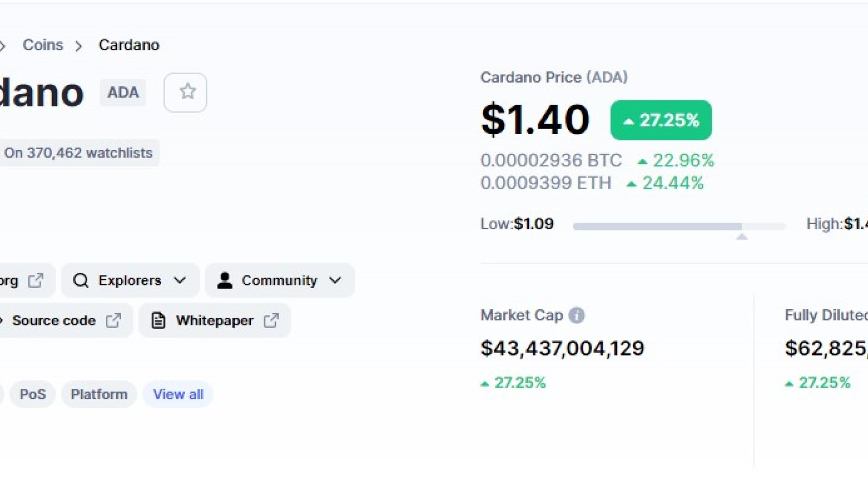Click the low-high price range slider
Screen dimensions: 868x488
click(679, 226)
